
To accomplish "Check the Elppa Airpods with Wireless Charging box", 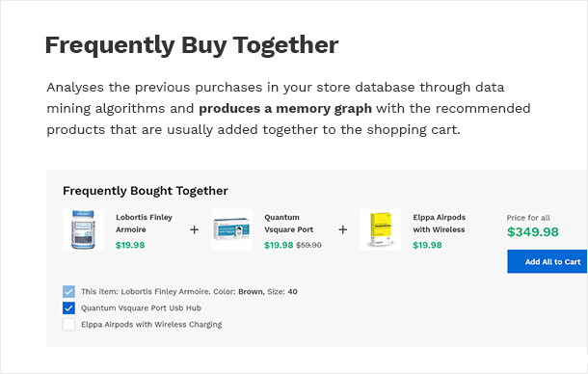I will tap(68, 325).
